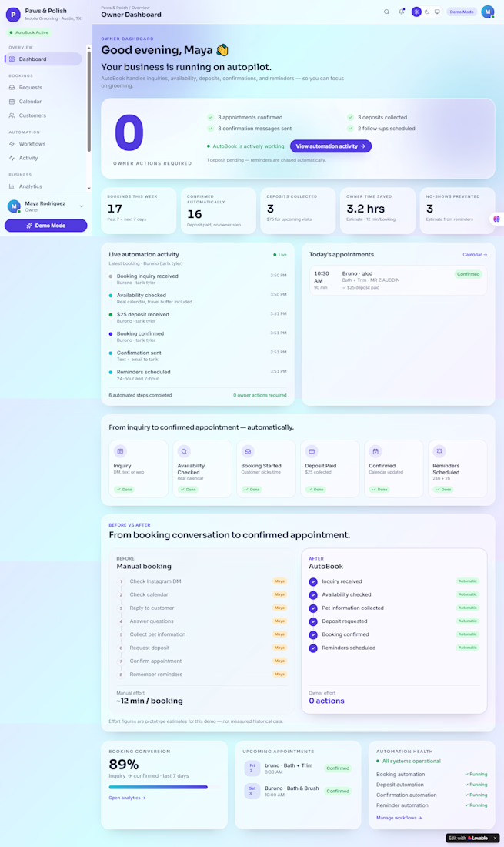Open Calendar from sidebar menu
Screen dimensions: 504x847
tap(45, 102)
